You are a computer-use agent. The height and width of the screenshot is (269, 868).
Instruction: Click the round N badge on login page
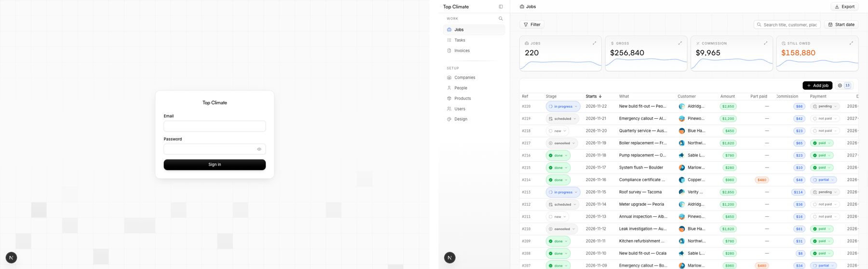click(x=11, y=257)
